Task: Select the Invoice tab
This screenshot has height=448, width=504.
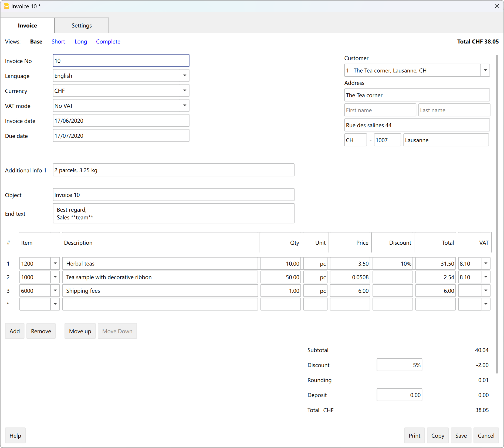Action: tap(27, 26)
